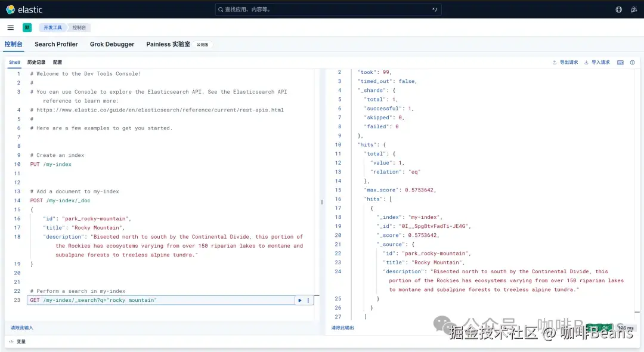Screen dimensions: 644x352
Task: Click 开发工具 breadcrumb link
Action: coord(52,27)
